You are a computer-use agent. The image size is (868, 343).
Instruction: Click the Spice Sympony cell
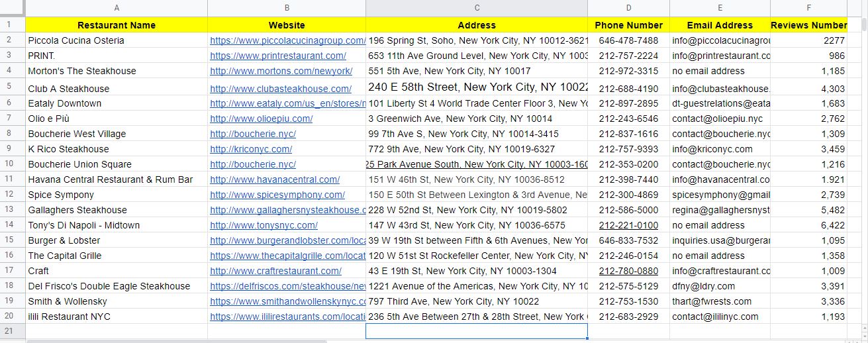[x=117, y=195]
